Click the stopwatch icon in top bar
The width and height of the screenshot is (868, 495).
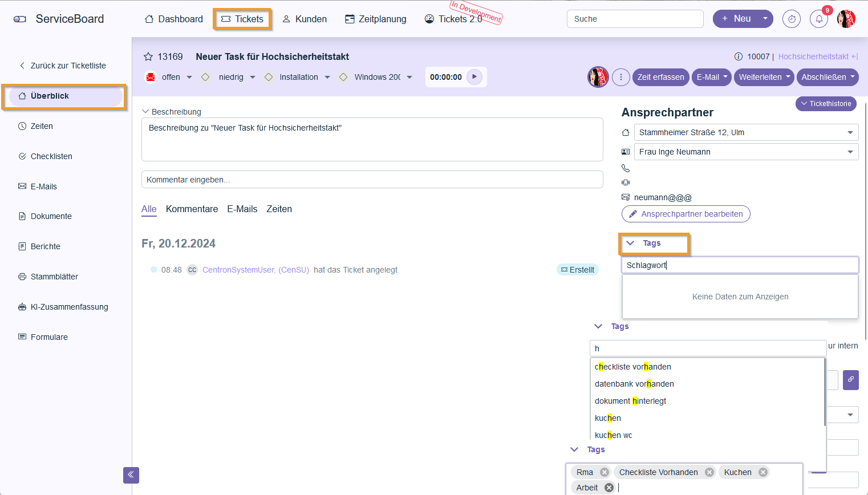[x=792, y=19]
